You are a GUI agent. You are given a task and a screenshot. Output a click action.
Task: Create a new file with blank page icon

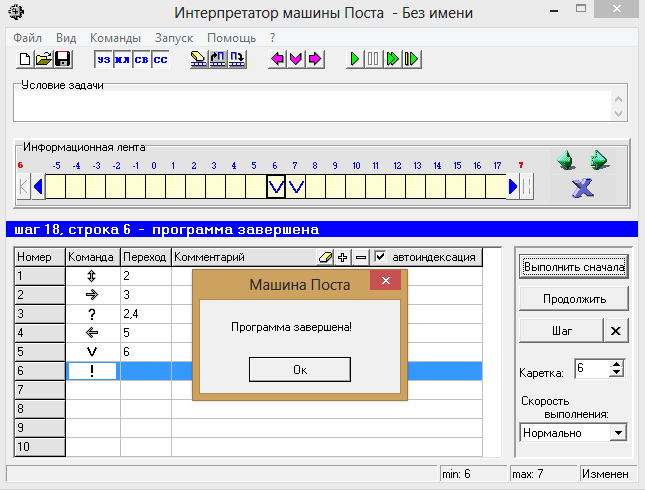pyautogui.click(x=25, y=59)
